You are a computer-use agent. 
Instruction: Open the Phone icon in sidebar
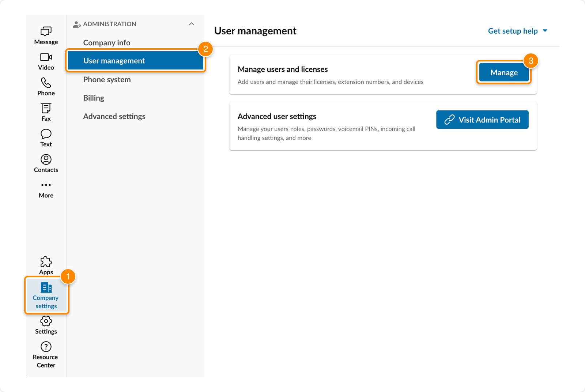46,83
